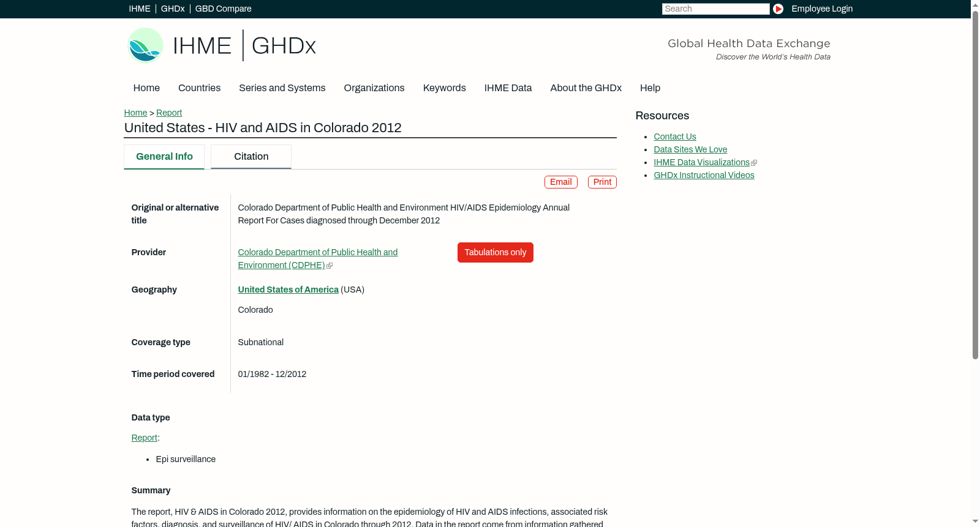Click external link icon beside IHME Data Visualizations
This screenshot has width=980, height=527.
[754, 163]
